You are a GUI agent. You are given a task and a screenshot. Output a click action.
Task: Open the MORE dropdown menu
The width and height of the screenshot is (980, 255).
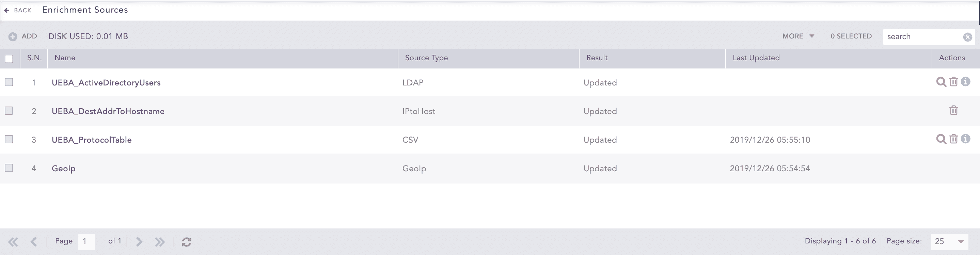point(798,36)
